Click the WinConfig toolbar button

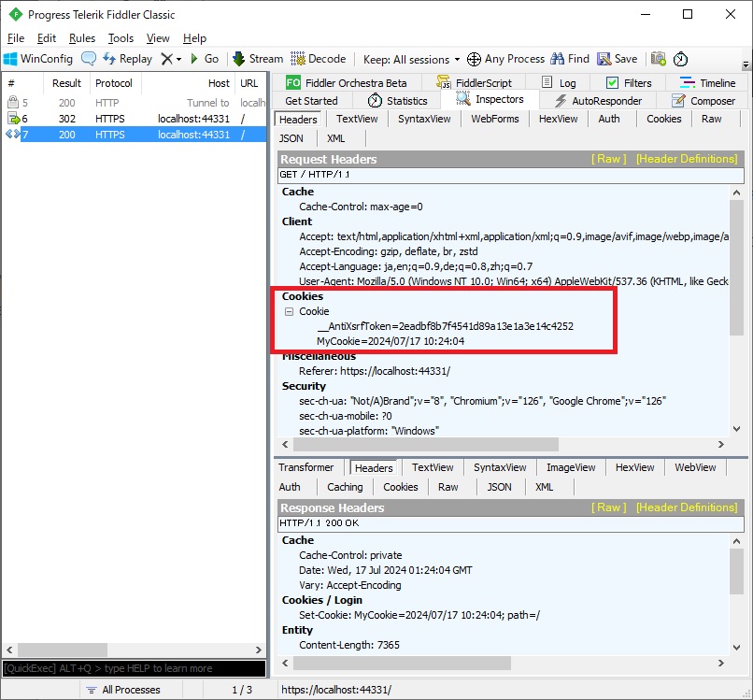38,59
